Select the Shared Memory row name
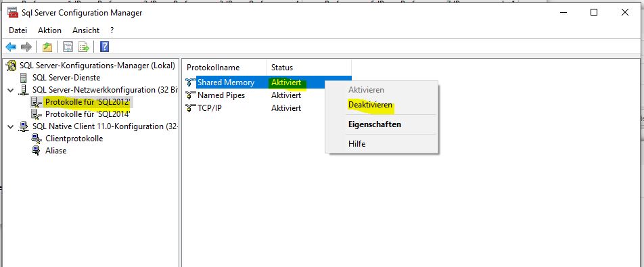Screen dimensions: 644x267 click(x=226, y=82)
